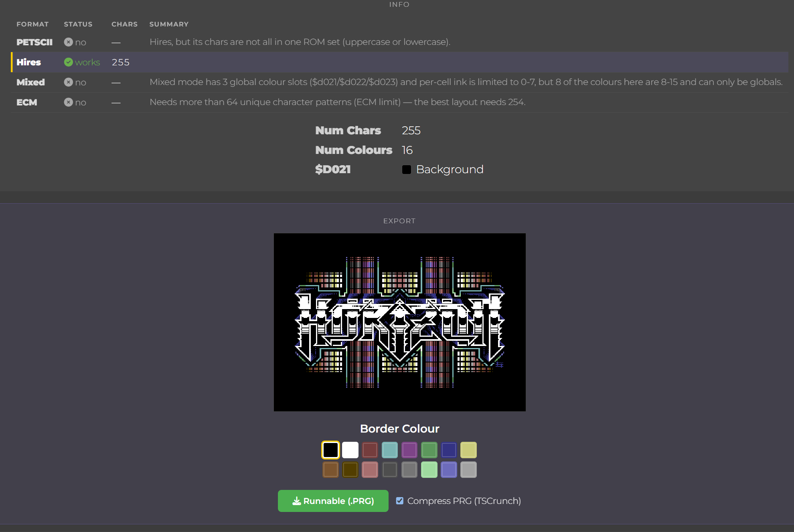Click the Mixed mode summary text

point(466,82)
